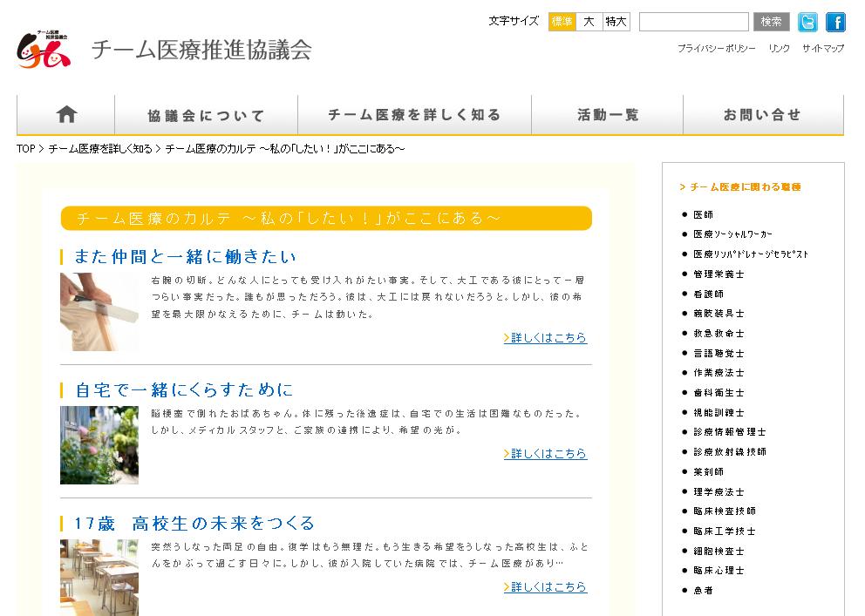Switch font size to 大
865x616 pixels.
coord(589,22)
